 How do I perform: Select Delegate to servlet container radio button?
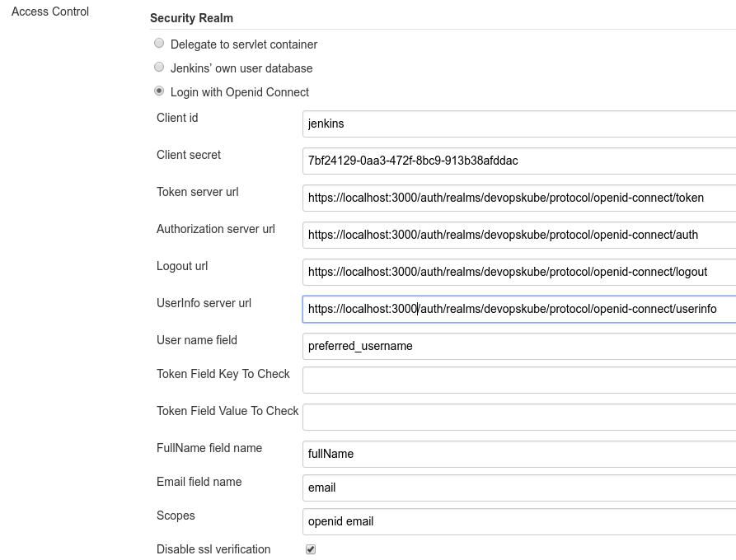[x=159, y=44]
